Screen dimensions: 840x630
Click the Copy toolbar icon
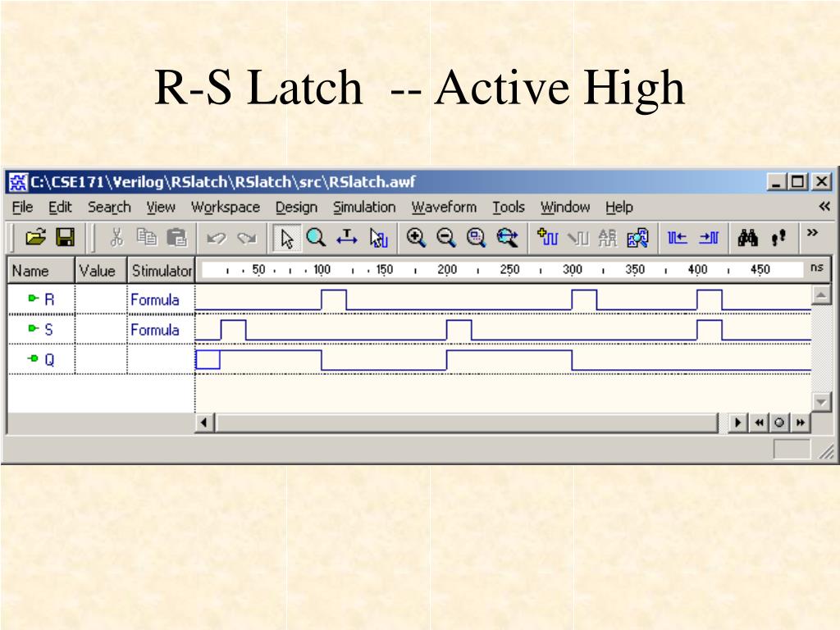146,237
